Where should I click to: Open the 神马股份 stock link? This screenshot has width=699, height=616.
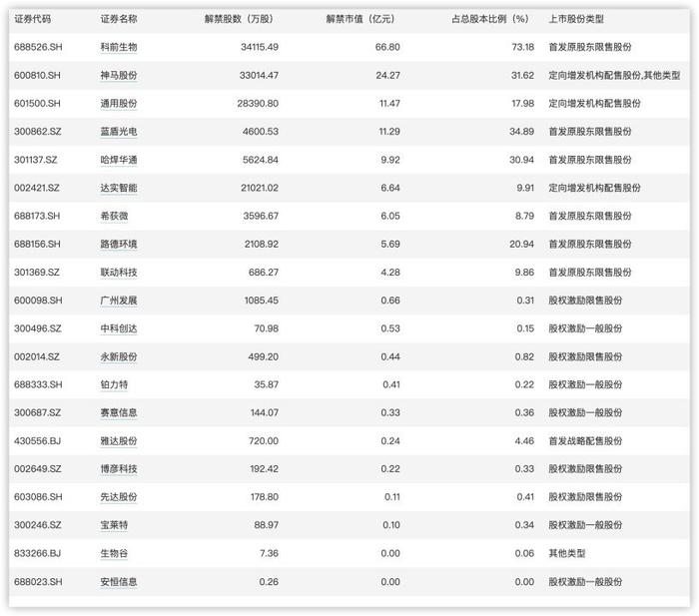(x=119, y=75)
